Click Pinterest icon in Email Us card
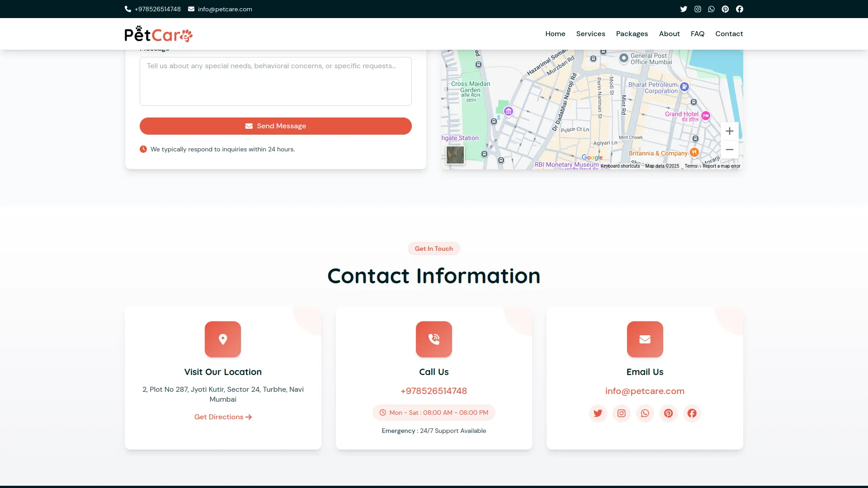The width and height of the screenshot is (868, 488). pos(668,413)
